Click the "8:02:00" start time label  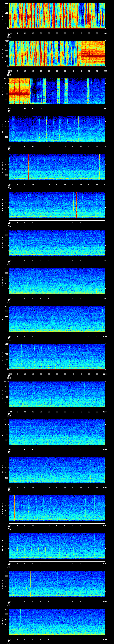(9, 71)
